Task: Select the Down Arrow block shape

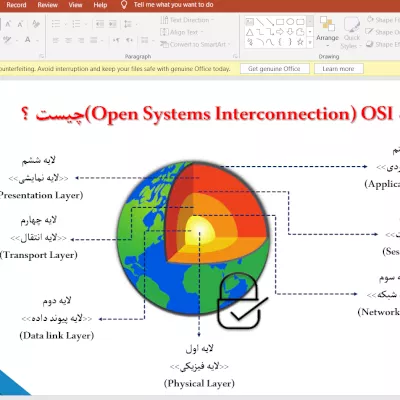Action: tap(290, 32)
